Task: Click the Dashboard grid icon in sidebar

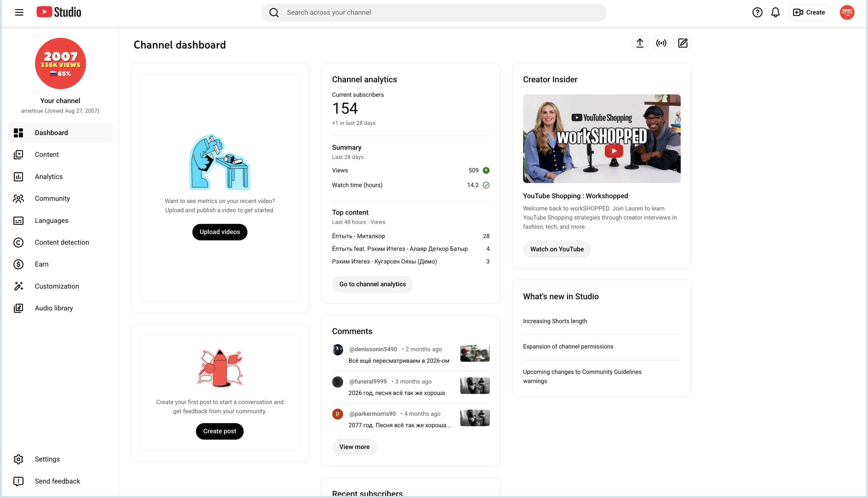Action: point(19,133)
